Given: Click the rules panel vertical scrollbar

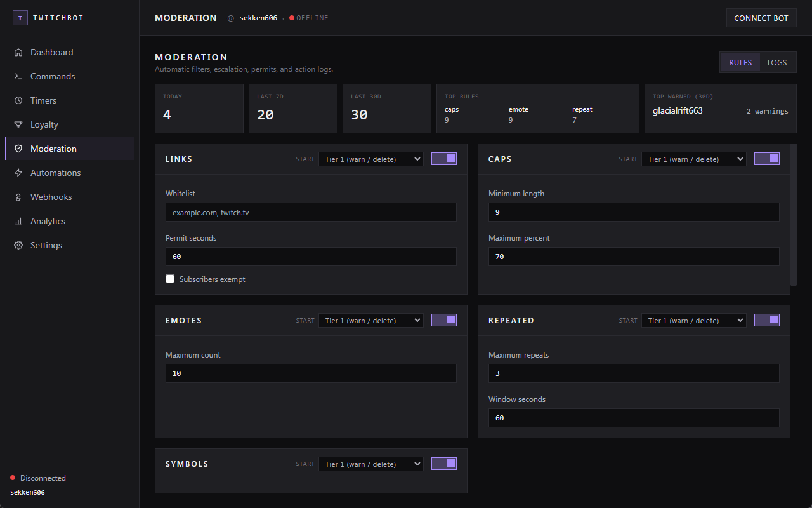Looking at the screenshot, I should tap(793, 215).
